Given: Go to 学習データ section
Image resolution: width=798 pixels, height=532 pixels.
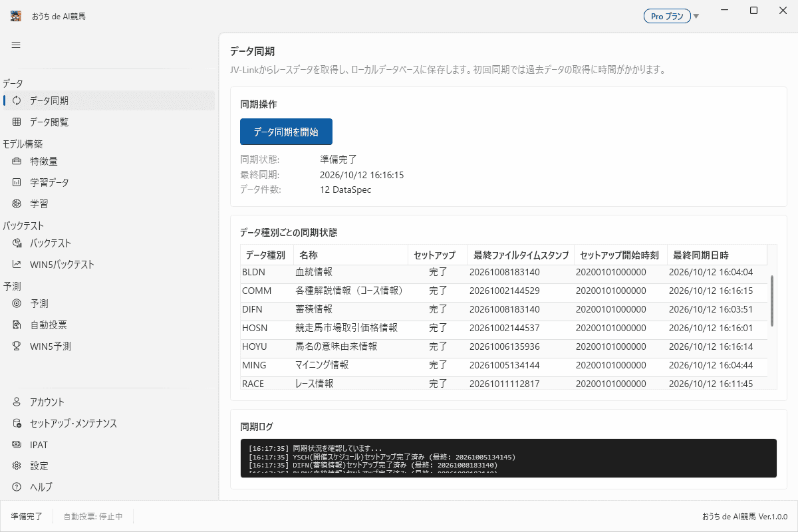Looking at the screenshot, I should point(108,182).
